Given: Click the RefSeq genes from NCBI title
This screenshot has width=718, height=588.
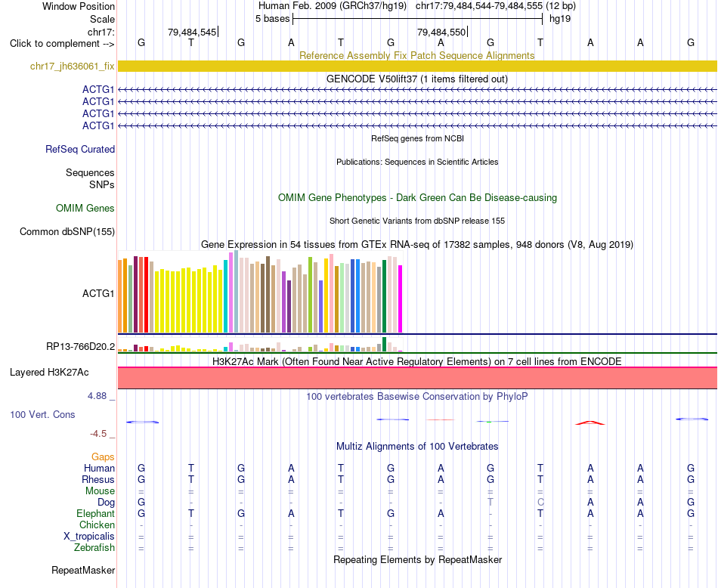Looking at the screenshot, I should [417, 138].
